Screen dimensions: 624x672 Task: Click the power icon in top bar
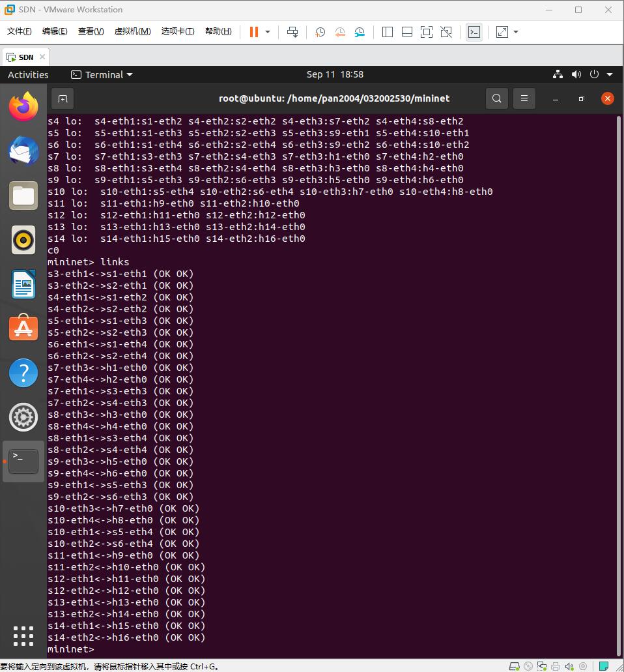[x=594, y=74]
